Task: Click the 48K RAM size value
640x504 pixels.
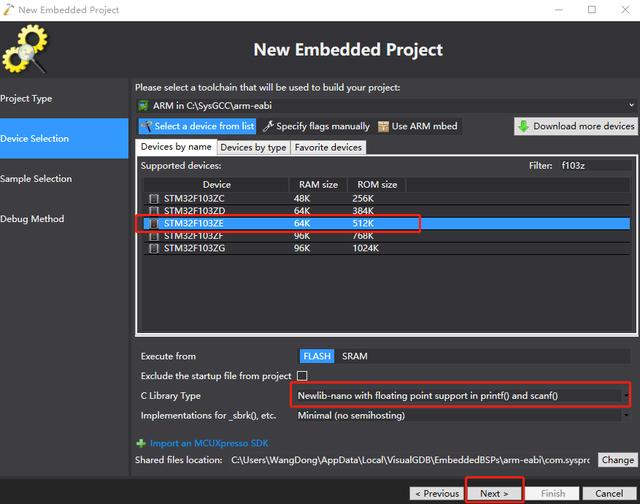Action: pyautogui.click(x=302, y=199)
